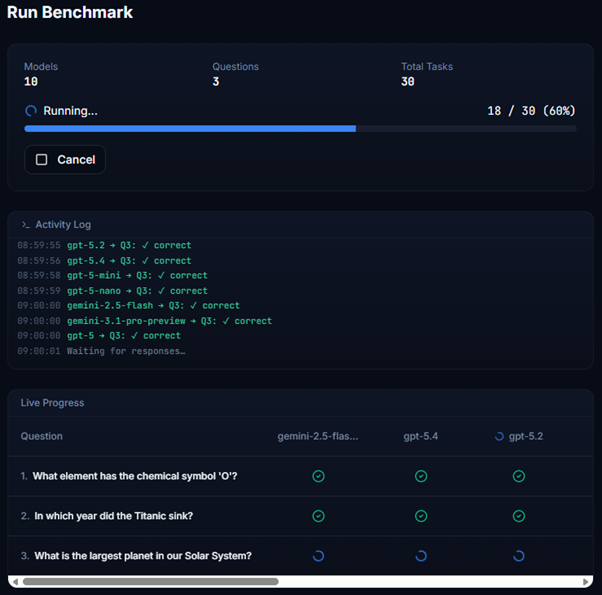Click gpt-5.2 check icon for Titanic question
The image size is (602, 595).
pyautogui.click(x=519, y=516)
